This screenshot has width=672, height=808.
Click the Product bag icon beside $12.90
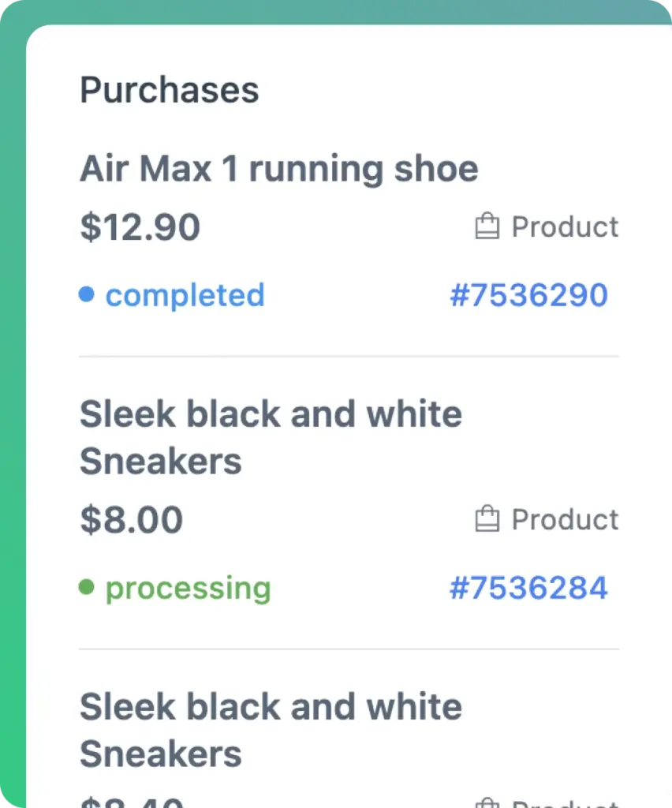(x=487, y=226)
